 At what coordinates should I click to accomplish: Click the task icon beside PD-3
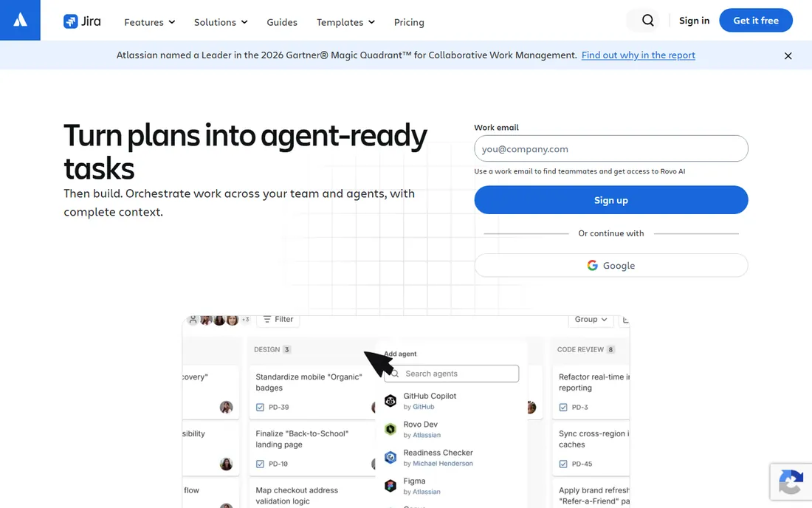coord(563,408)
